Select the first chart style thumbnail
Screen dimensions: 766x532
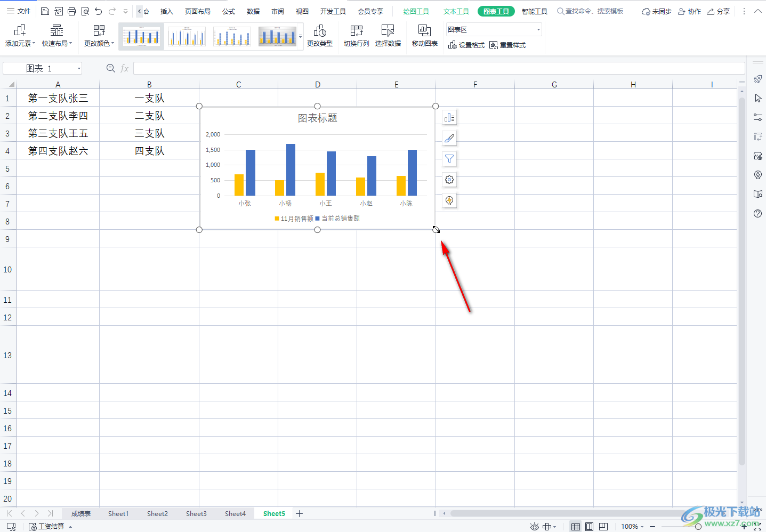(141, 36)
